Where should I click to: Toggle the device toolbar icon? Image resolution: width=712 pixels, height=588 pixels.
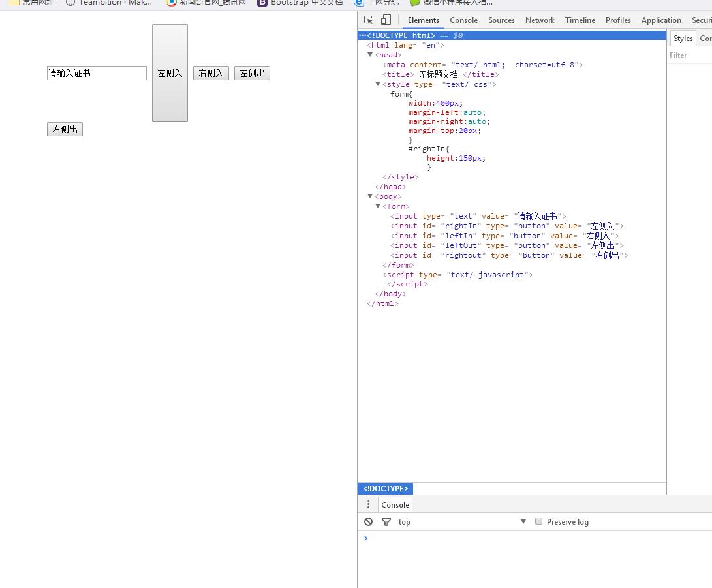[x=386, y=20]
